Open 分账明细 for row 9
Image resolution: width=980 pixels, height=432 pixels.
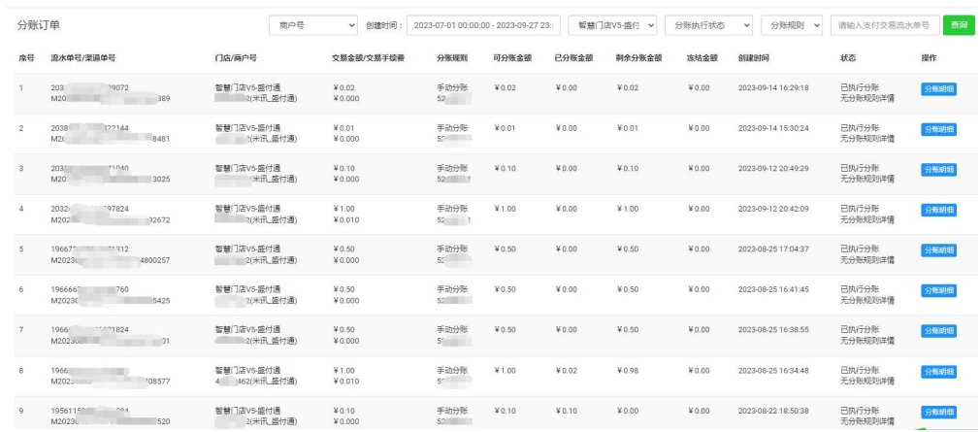(938, 412)
